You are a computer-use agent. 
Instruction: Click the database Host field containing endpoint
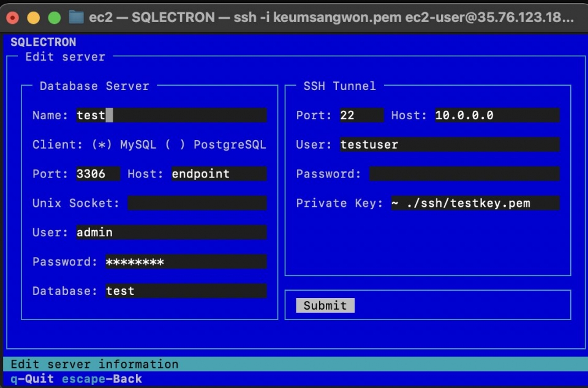[219, 174]
